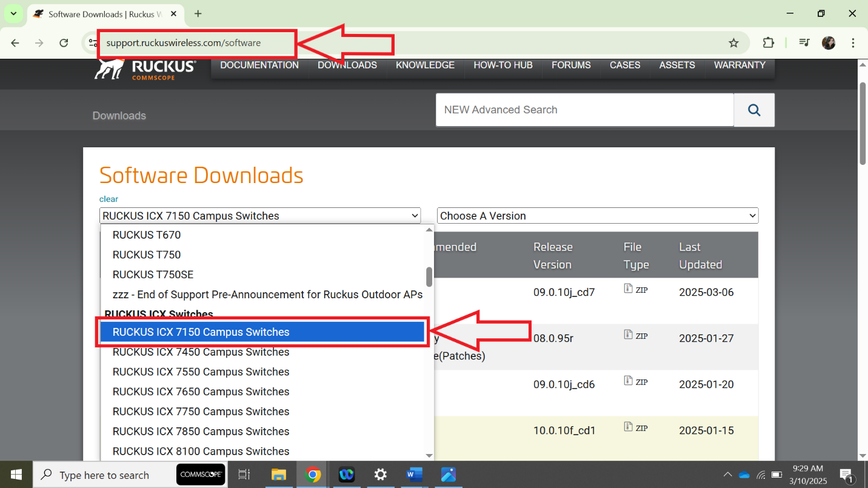Viewport: 868px width, 488px height.
Task: Expand the Choose A Version dropdown
Action: (x=597, y=216)
